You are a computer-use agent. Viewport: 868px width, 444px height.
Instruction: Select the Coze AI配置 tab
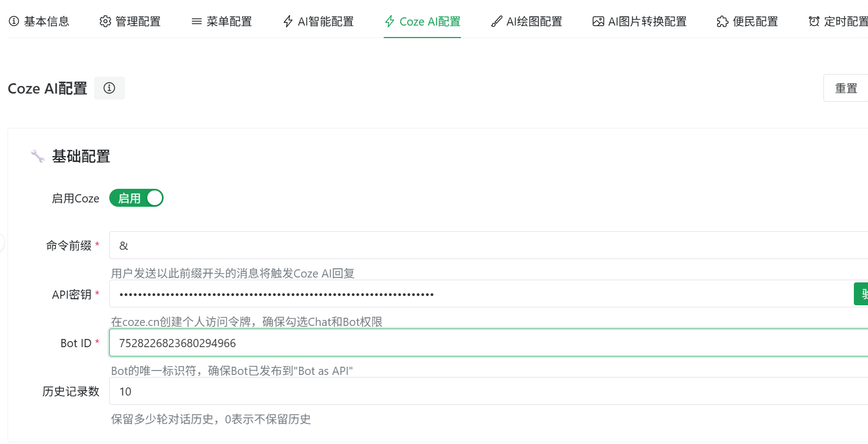pyautogui.click(x=422, y=21)
